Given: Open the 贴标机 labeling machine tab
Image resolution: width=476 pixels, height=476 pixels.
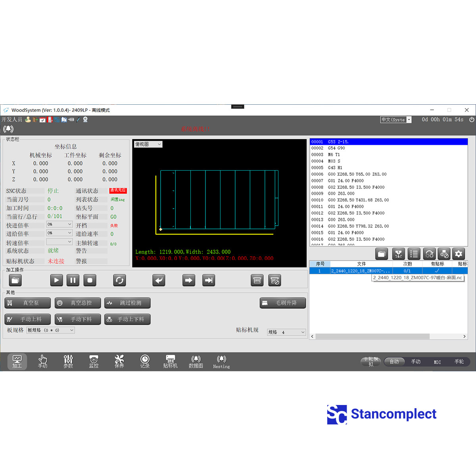Looking at the screenshot, I should (171, 361).
